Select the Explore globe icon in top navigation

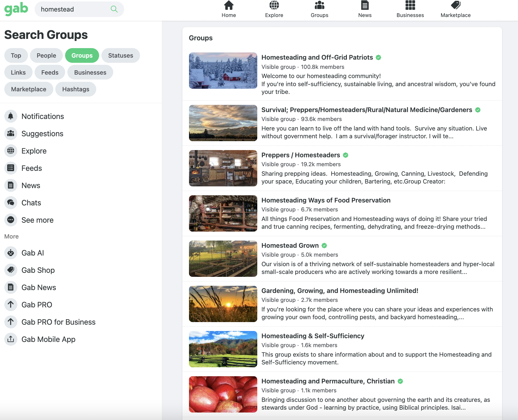[x=274, y=5]
